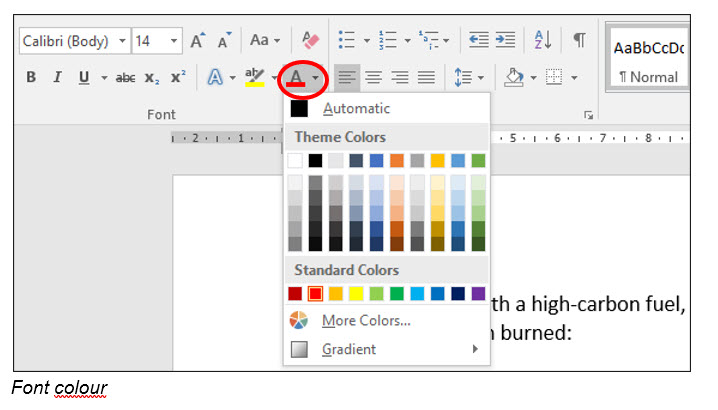Click in the font size input box

[150, 41]
